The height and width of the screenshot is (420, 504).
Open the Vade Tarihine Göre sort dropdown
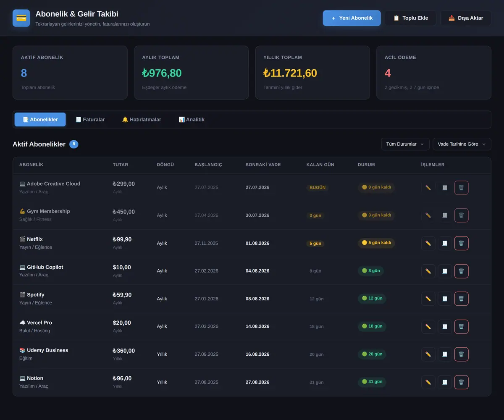(462, 144)
